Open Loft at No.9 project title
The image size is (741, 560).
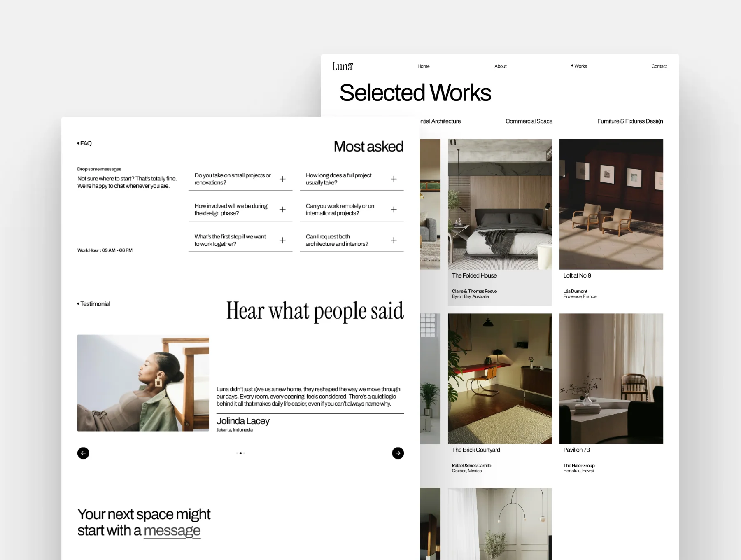pos(577,275)
